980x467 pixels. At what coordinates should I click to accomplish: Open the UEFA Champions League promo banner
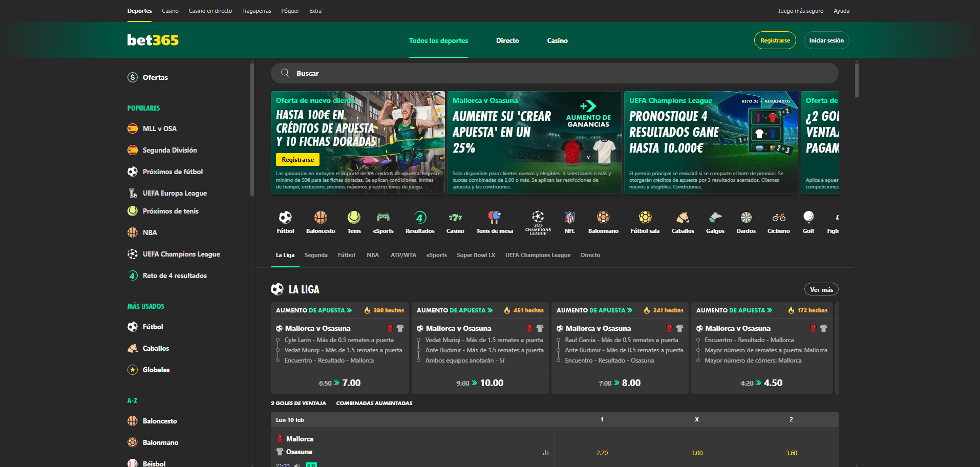pos(711,142)
